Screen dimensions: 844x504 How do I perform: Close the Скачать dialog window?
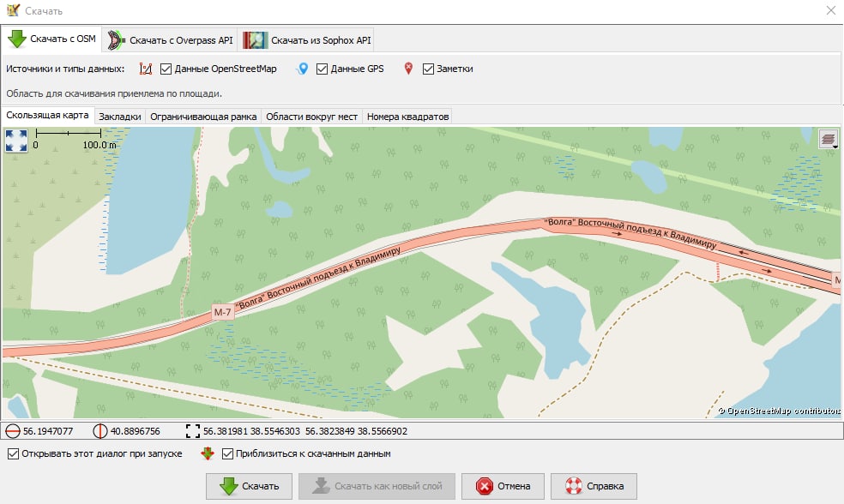pyautogui.click(x=831, y=10)
